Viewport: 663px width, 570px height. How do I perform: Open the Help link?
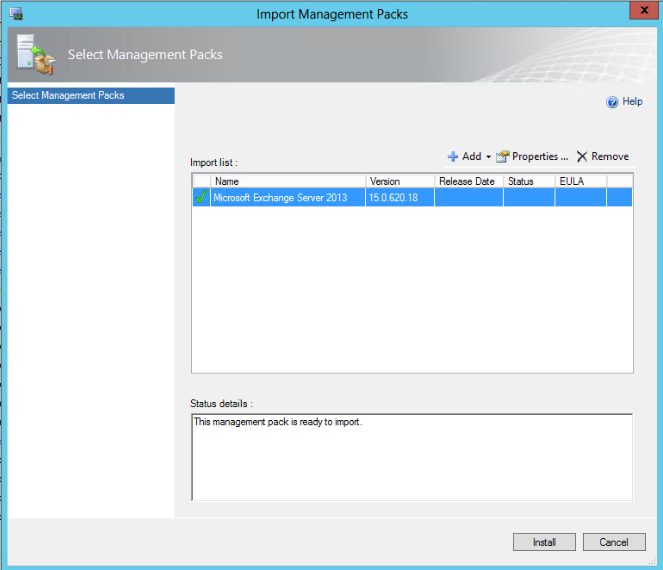(632, 102)
